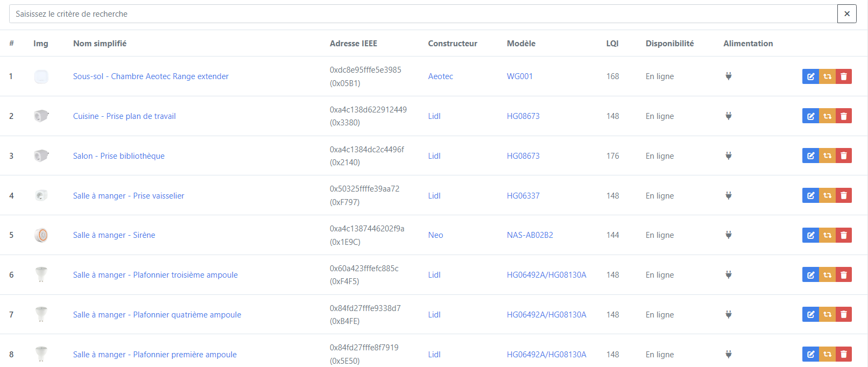Viewport: 868px width, 367px height.
Task: Edit Plafonnier quatrième ampoule device
Action: [810, 314]
